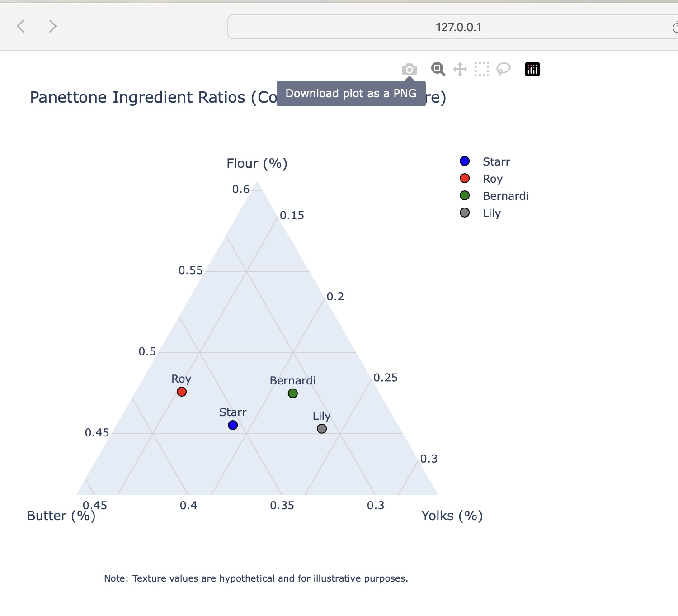Click the Download plot as PNG camera icon
Image resolution: width=678 pixels, height=616 pixels.
tap(409, 70)
